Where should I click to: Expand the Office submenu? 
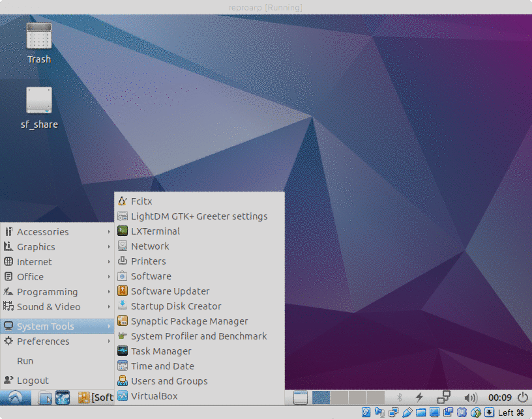[57, 277]
